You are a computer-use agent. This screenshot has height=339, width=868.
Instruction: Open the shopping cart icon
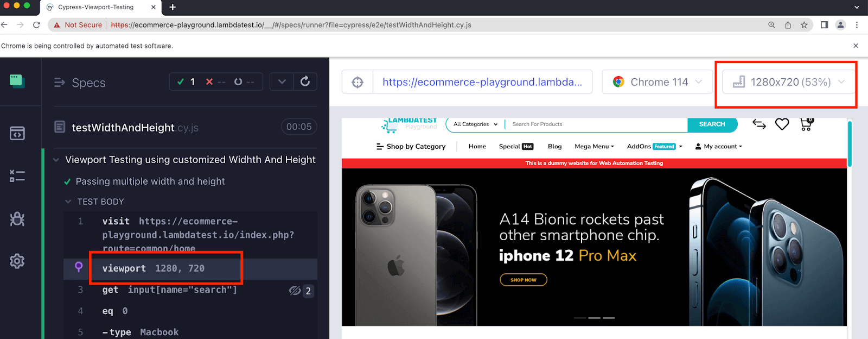coord(806,124)
